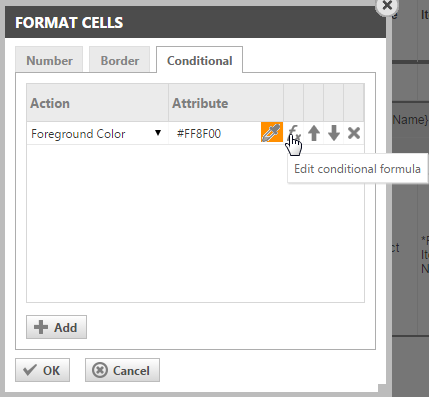Delete the Foreground Color rule
Image resolution: width=429 pixels, height=397 pixels.
[354, 133]
